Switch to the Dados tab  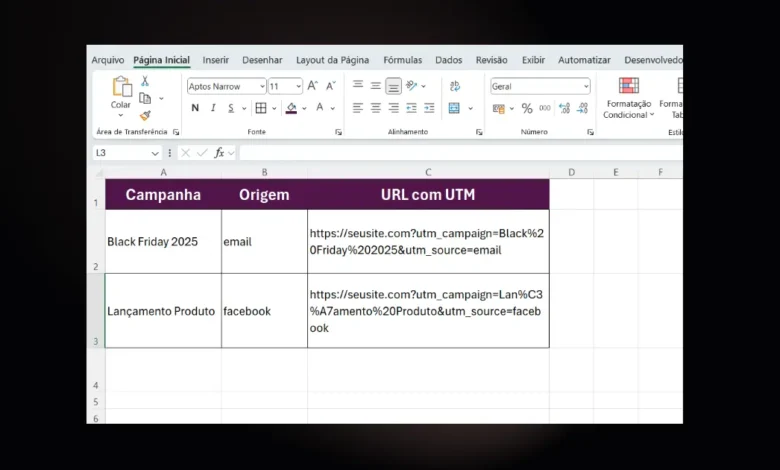[448, 60]
